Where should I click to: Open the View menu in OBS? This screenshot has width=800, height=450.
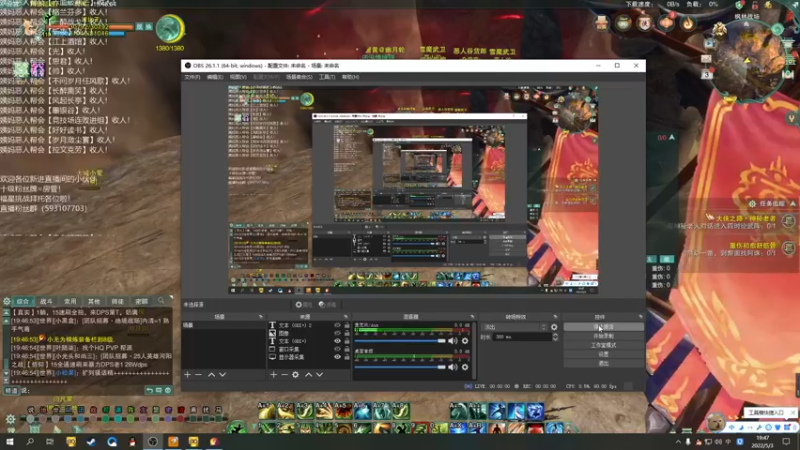point(238,77)
